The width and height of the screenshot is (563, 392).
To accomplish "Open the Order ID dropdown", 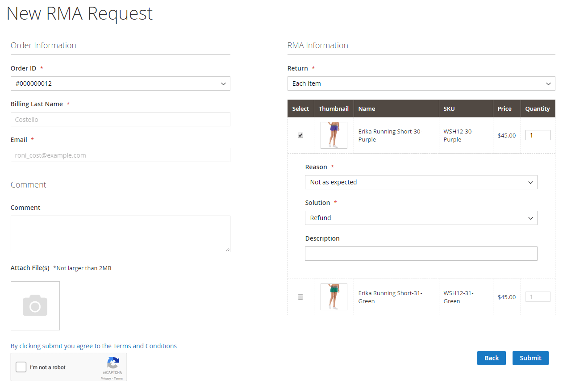I will (120, 83).
